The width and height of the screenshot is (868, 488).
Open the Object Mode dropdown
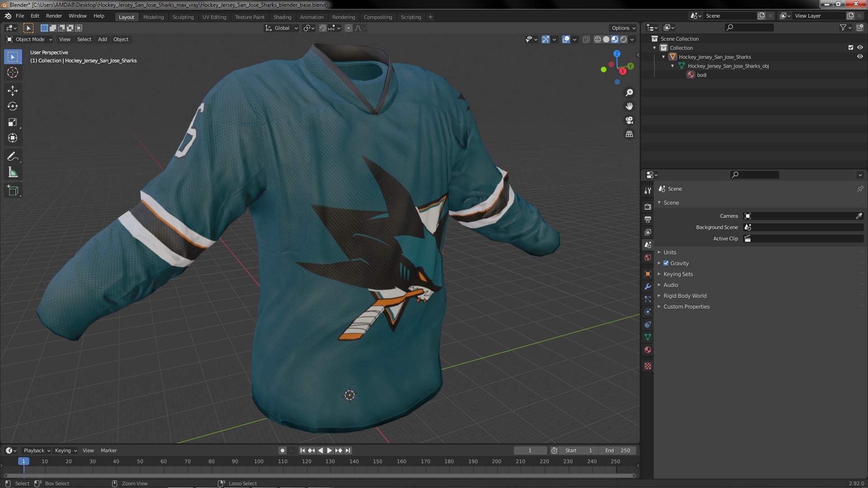pos(29,39)
